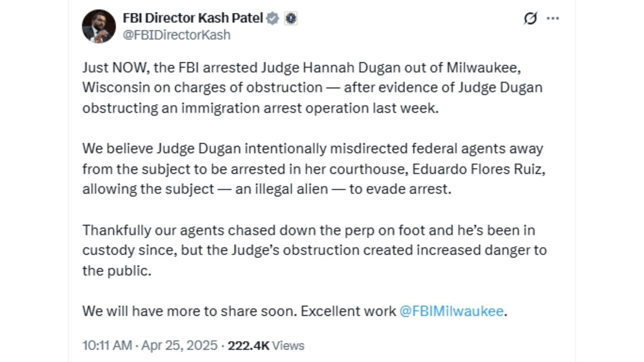The width and height of the screenshot is (644, 362).
Task: Click the FBI seal affiliation badge
Action: 291,19
